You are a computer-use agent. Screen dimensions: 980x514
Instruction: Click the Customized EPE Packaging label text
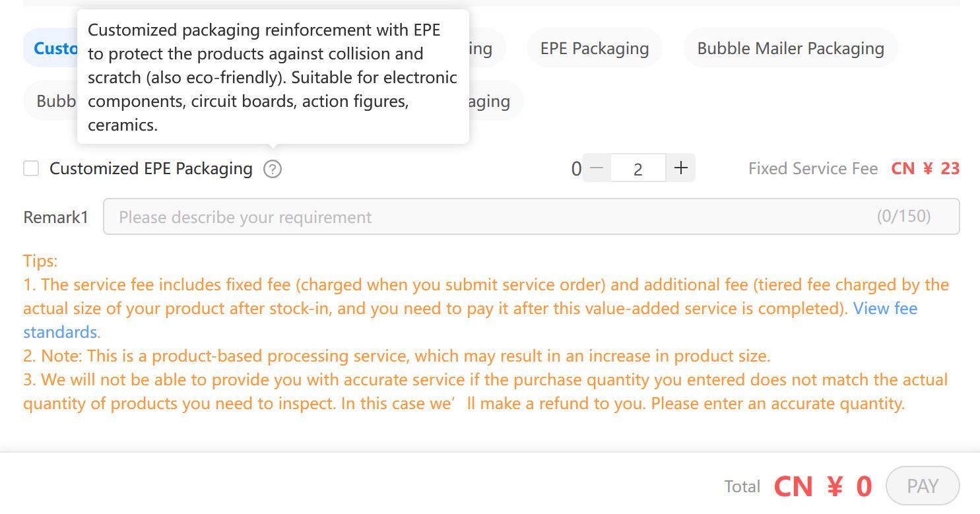(151, 169)
